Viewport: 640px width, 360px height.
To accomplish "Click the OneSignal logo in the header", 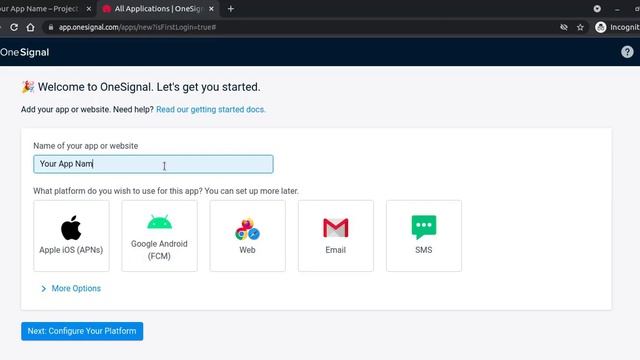I will click(x=24, y=52).
